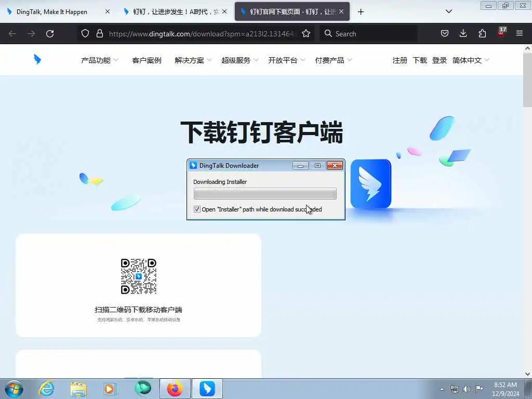The image size is (532, 399).
Task: Open the Firefox downloads panel
Action: click(x=463, y=33)
